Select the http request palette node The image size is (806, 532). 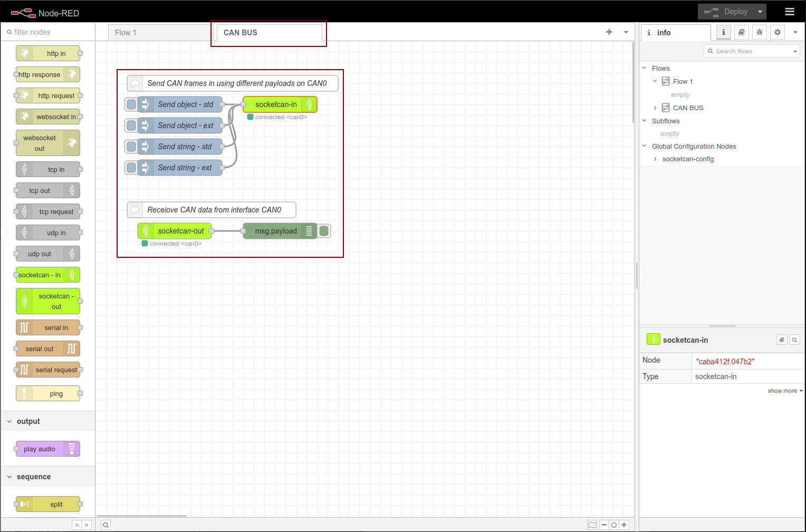tap(48, 95)
